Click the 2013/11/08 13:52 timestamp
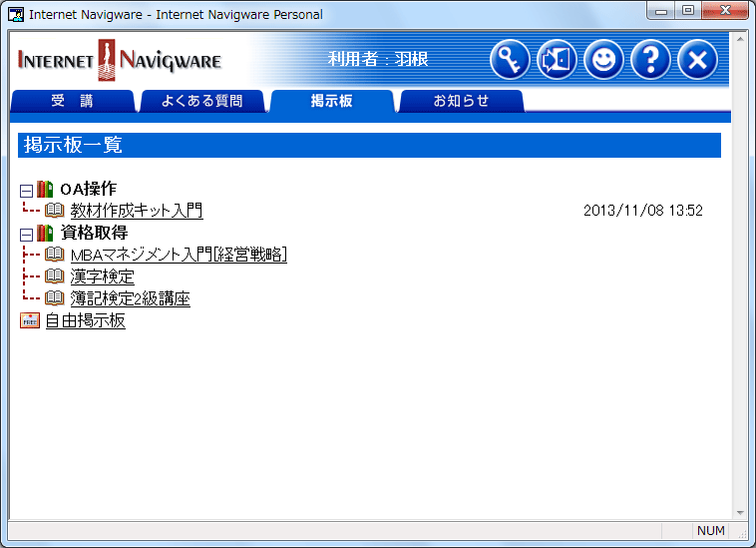 pos(643,211)
